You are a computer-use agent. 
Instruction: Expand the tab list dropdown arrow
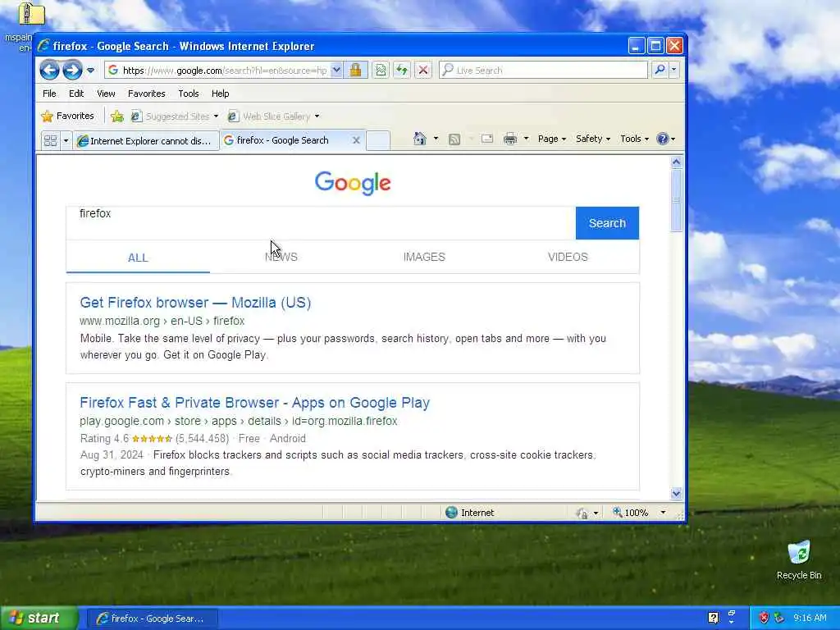point(66,140)
